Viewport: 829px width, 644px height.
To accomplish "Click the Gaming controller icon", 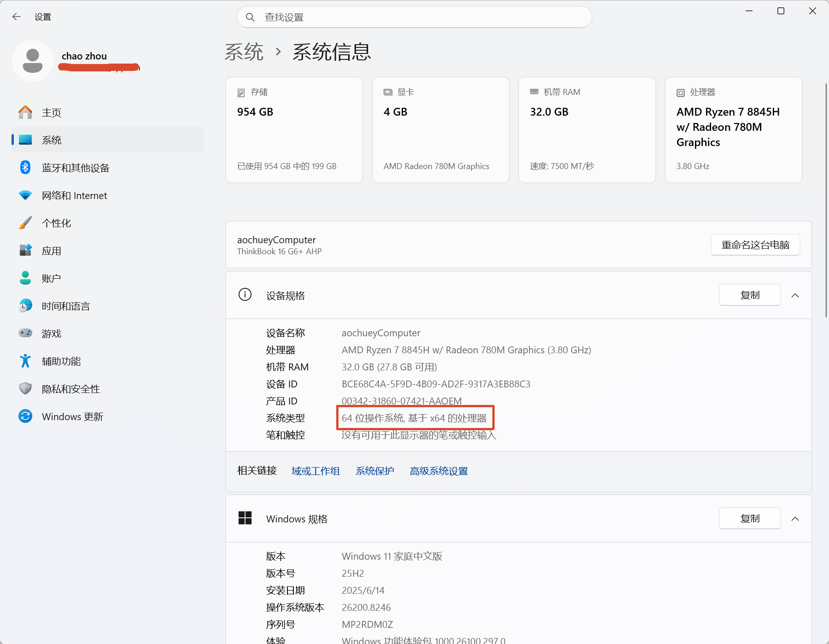I will (x=25, y=333).
